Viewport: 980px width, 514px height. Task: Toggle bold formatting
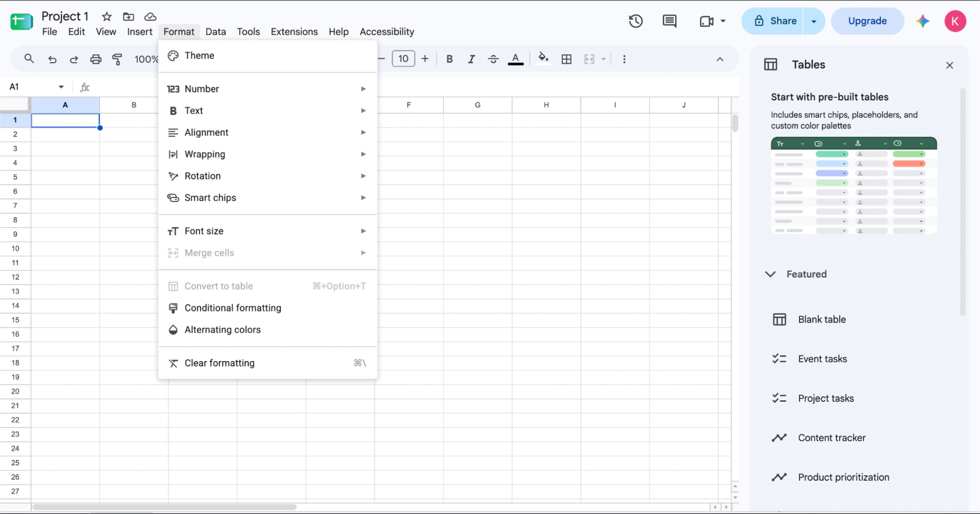[x=449, y=59]
